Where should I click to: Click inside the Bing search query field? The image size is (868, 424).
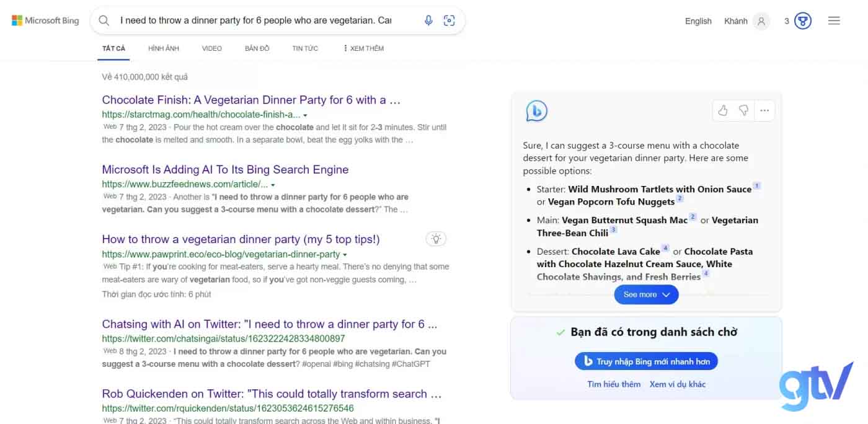click(255, 20)
